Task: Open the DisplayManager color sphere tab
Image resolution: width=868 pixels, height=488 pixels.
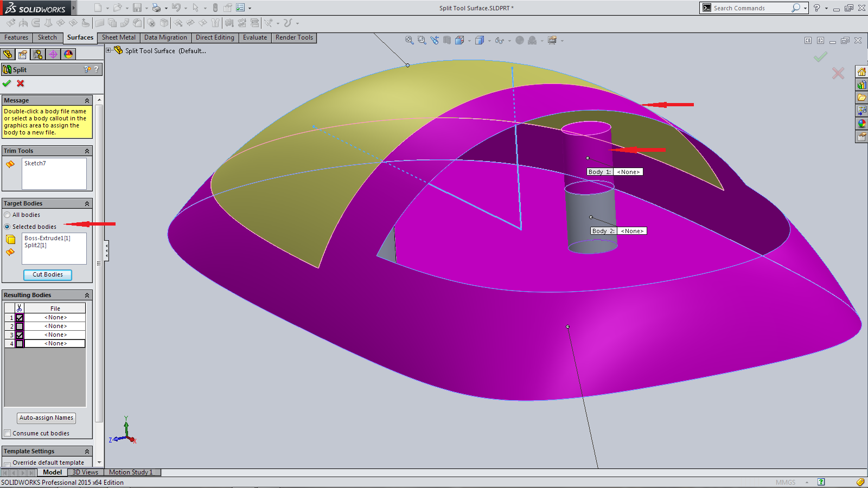Action: click(68, 54)
